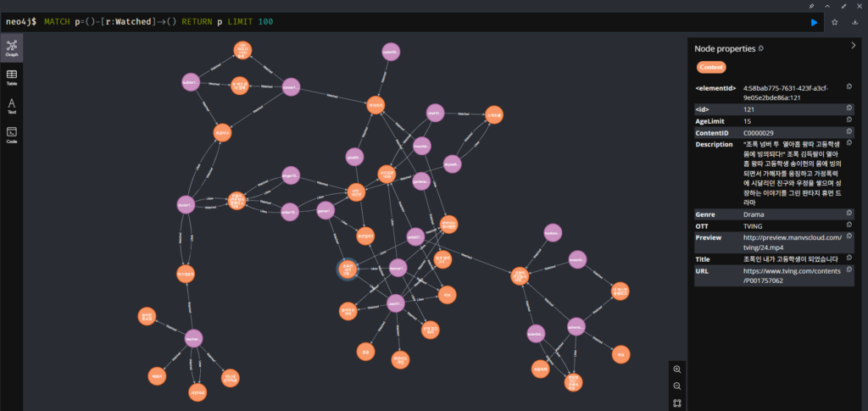
Task: Select the highlighted blue-outlined node in graph
Action: (346, 269)
